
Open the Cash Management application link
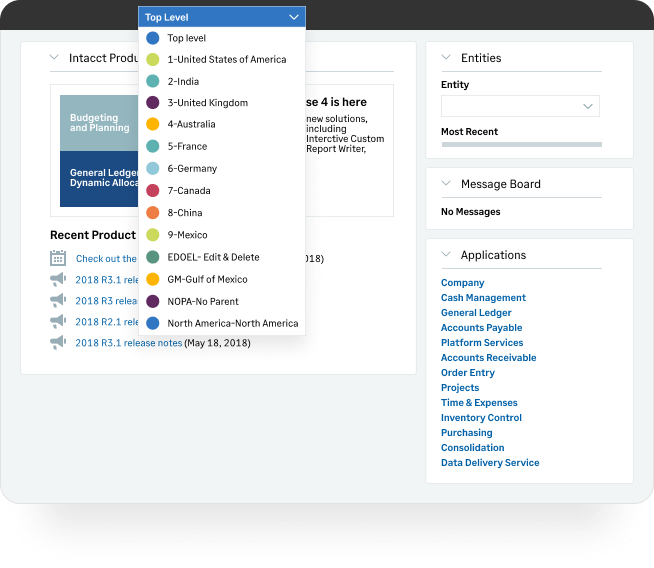(x=483, y=298)
